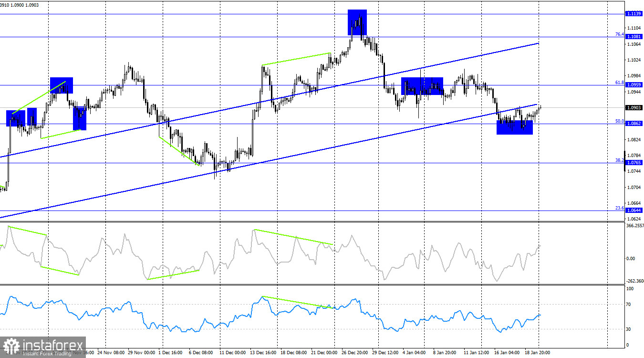Click the 18 Dec 08:00 time label

pos(294,353)
